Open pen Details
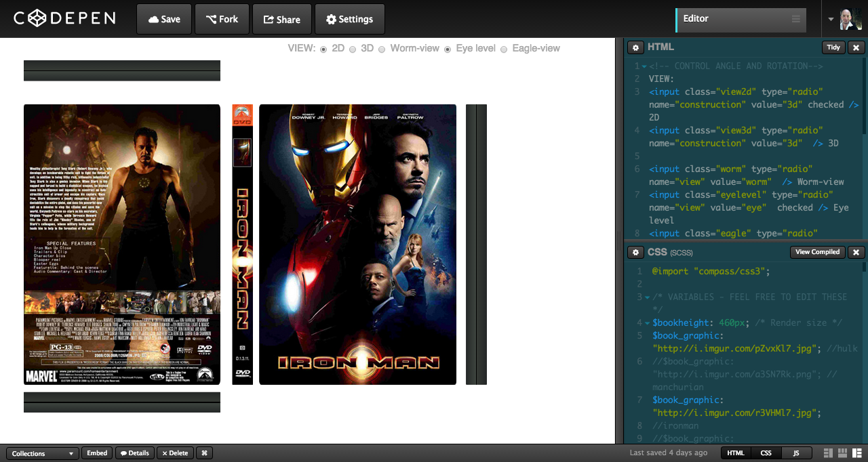The width and height of the screenshot is (868, 462). click(134, 453)
